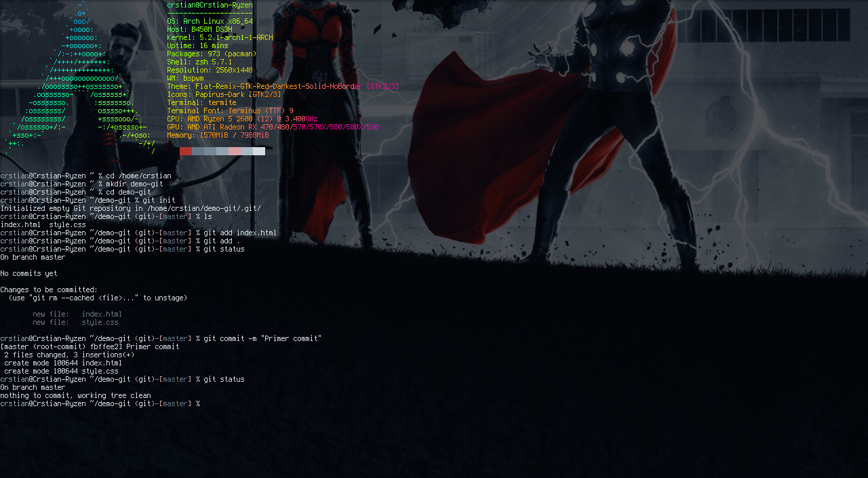This screenshot has width=868, height=478.
Task: Click the [master (root-commit) fbffee2] output line
Action: (x=90, y=346)
